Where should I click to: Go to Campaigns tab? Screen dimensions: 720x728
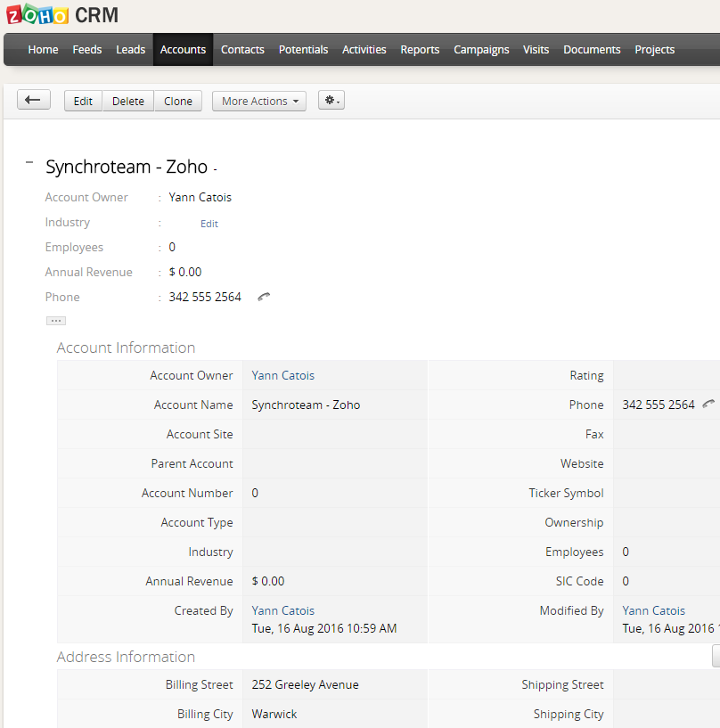point(481,50)
